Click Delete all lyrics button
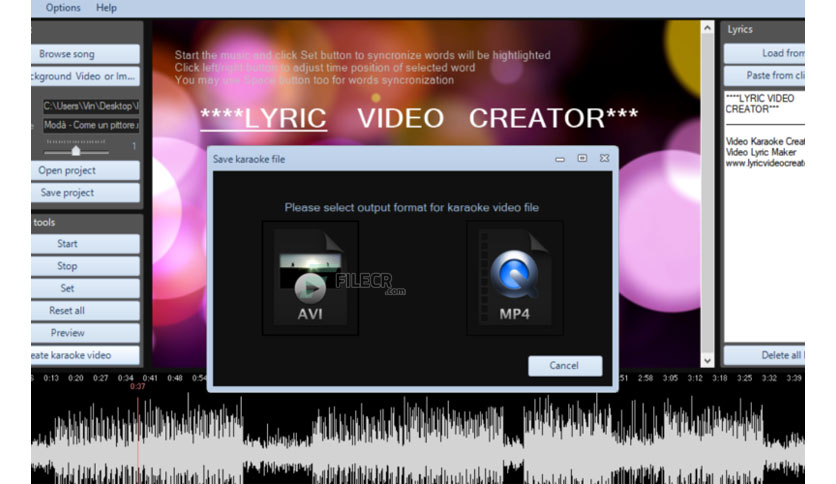836x484 pixels. tap(764, 356)
